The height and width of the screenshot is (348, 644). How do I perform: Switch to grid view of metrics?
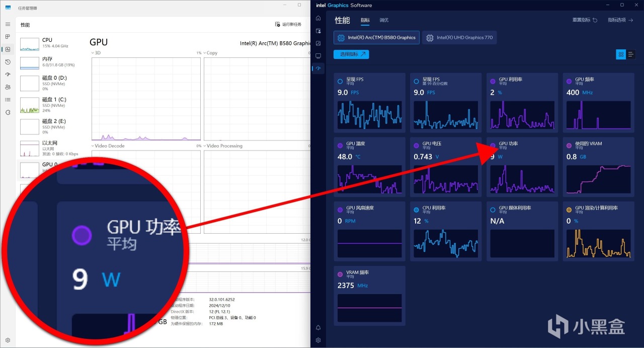(x=621, y=54)
